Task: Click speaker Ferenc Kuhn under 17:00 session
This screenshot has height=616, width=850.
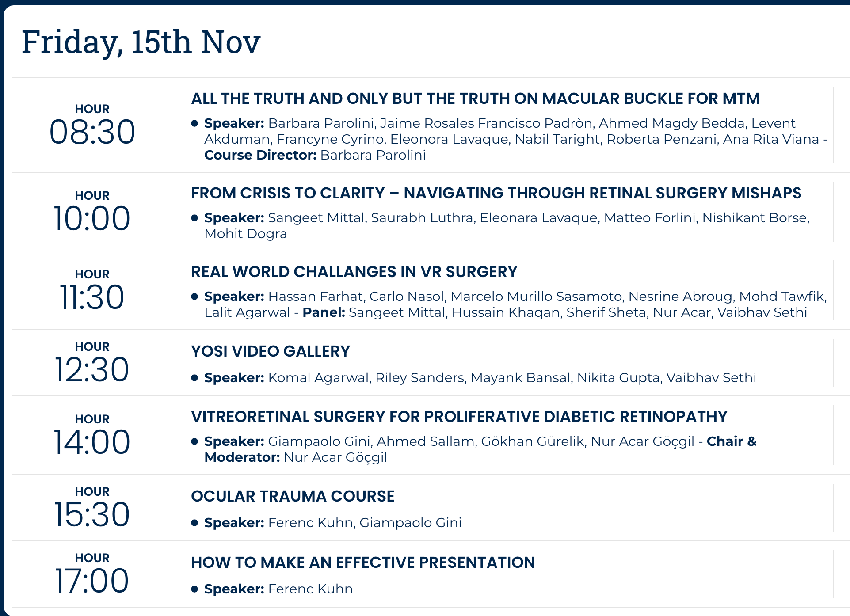Action: [310, 589]
